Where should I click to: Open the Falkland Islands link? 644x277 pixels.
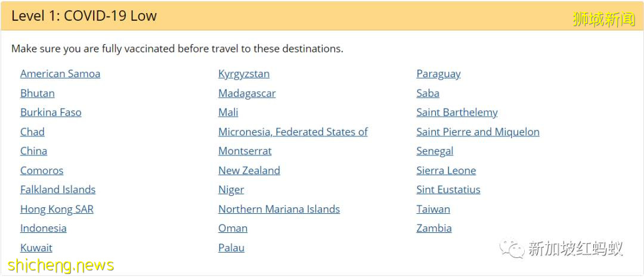click(58, 190)
